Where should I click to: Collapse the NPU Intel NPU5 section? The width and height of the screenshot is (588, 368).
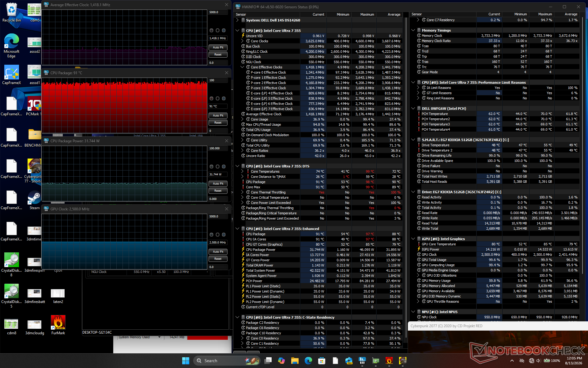(413, 312)
